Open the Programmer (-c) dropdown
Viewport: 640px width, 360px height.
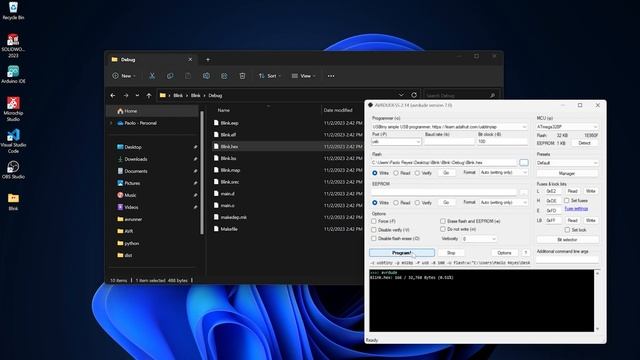pos(449,127)
